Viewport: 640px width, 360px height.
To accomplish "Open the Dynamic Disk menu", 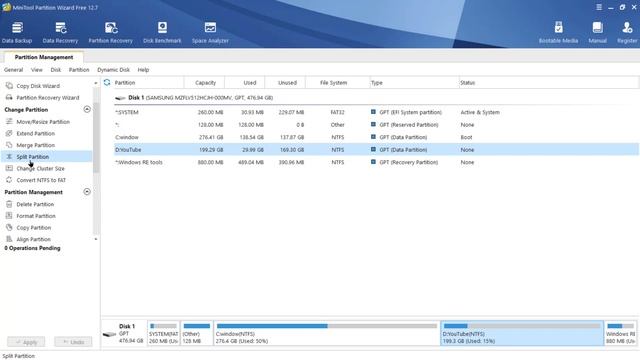I will click(113, 70).
